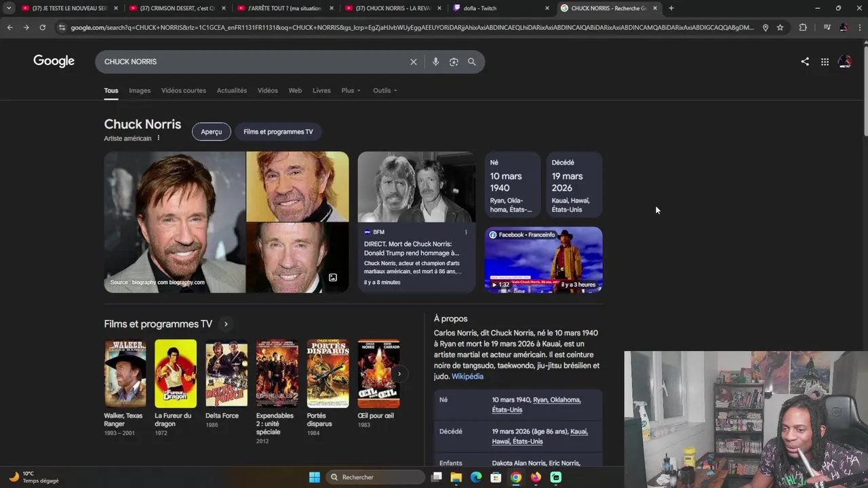Expand Films et programmes TV section arrow
The image size is (868, 488).
point(226,324)
